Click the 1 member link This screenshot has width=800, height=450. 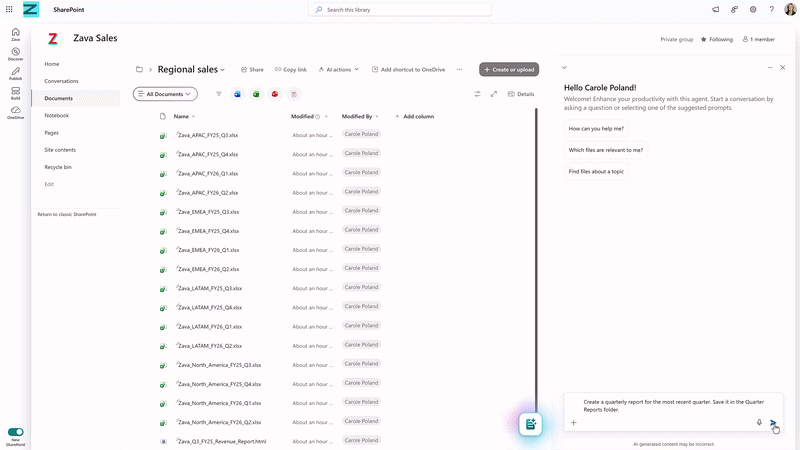pos(759,39)
